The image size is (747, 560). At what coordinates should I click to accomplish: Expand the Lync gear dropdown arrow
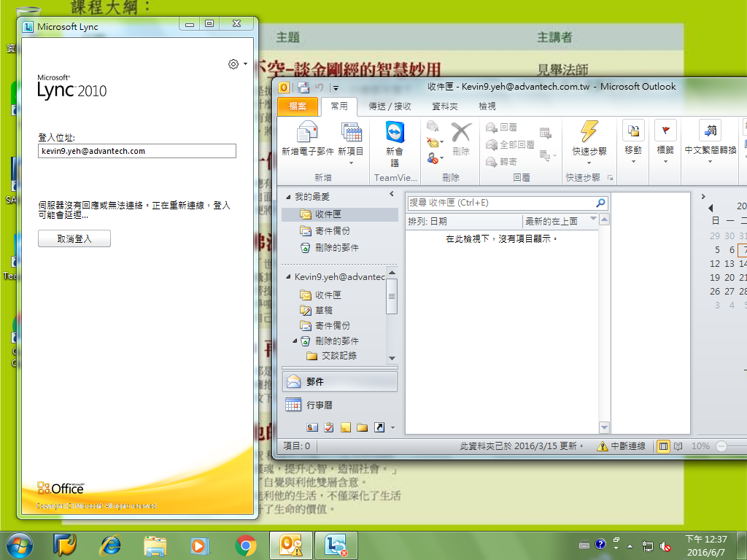pyautogui.click(x=245, y=64)
